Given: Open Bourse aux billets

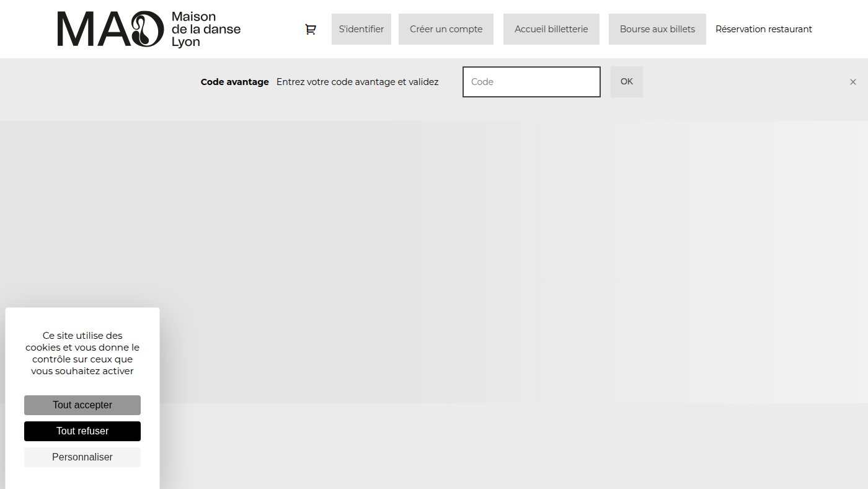Looking at the screenshot, I should coord(657,29).
